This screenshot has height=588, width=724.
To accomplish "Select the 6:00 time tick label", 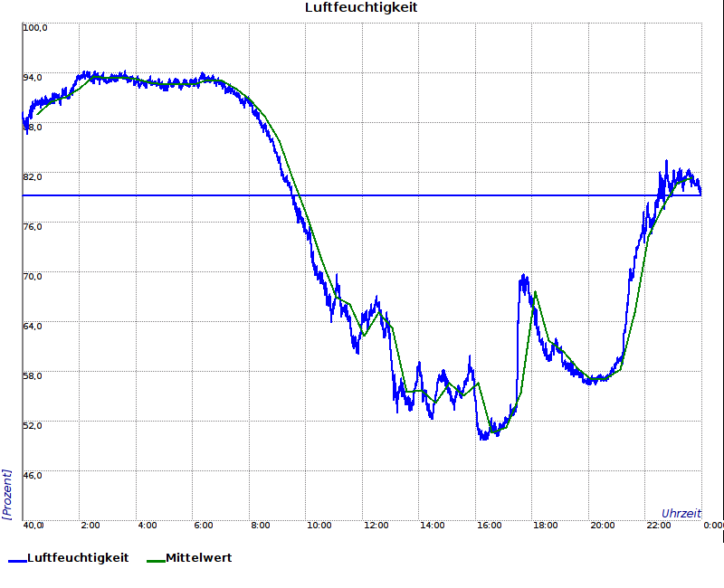I will 204,525.
